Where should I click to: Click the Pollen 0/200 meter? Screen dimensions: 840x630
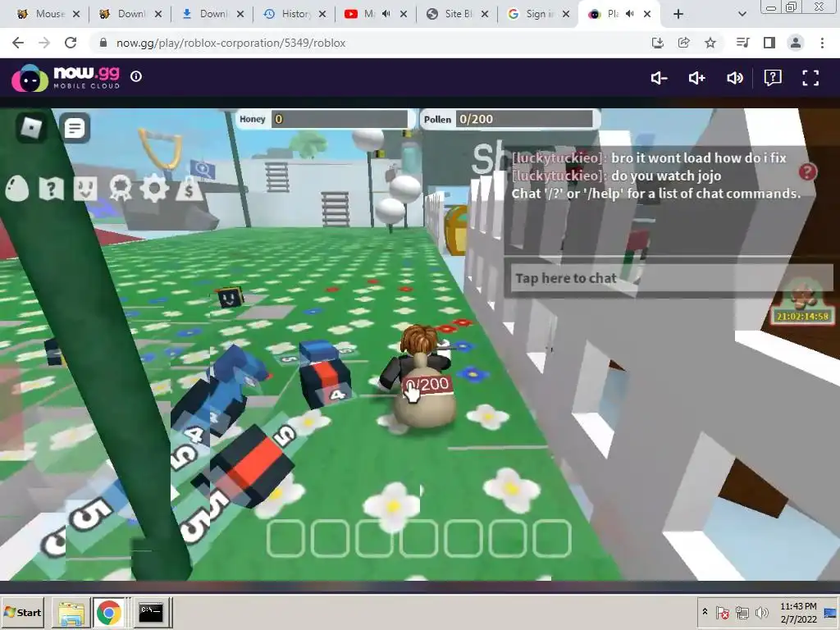(x=509, y=119)
